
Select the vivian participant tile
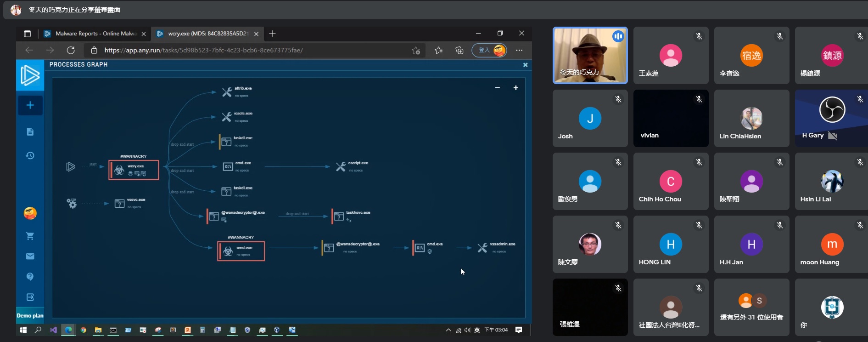tap(671, 118)
